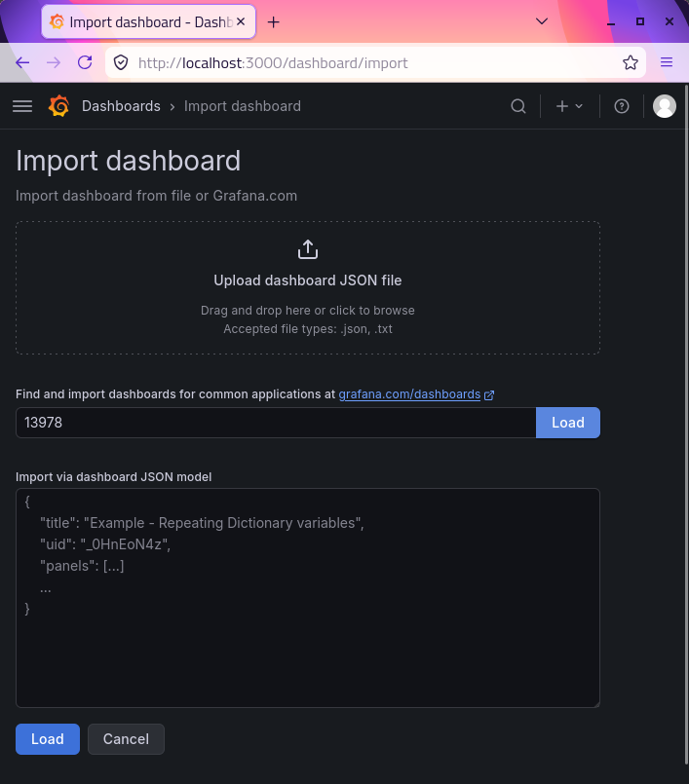
Task: Click the upload arrow icon
Action: click(308, 249)
